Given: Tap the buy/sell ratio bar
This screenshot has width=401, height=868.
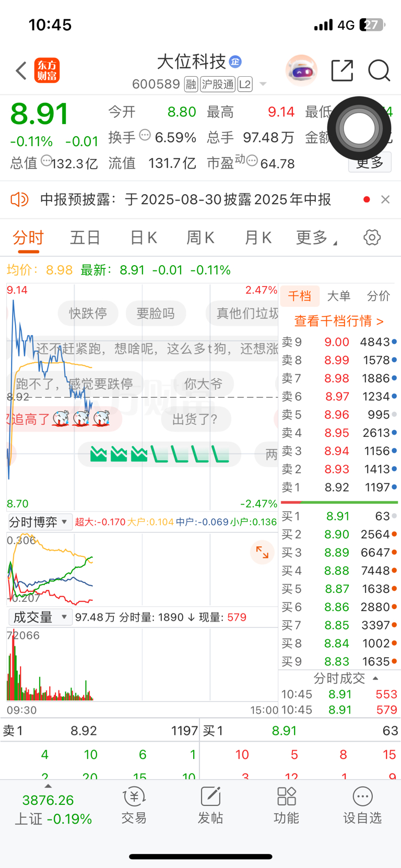Looking at the screenshot, I should [x=339, y=502].
